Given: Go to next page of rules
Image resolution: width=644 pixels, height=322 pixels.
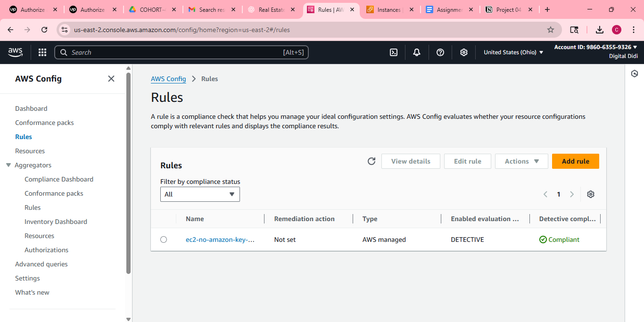Looking at the screenshot, I should coord(572,194).
